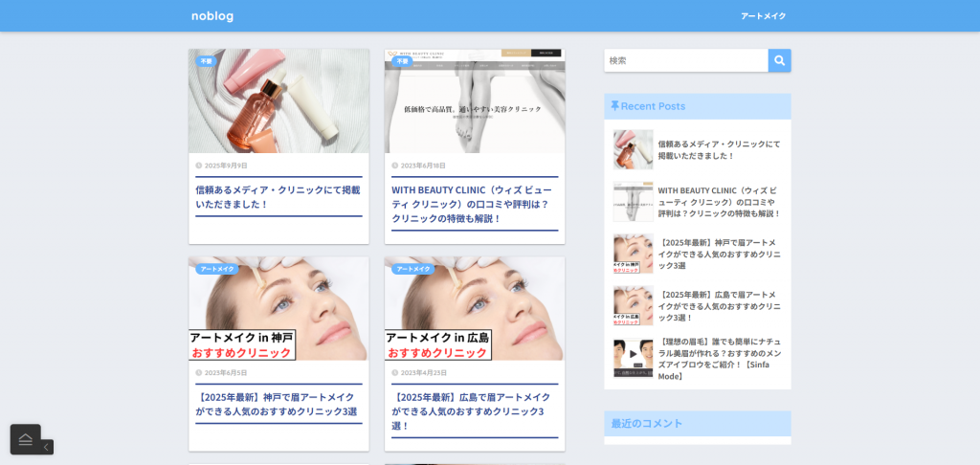Open the noblog site title link
Viewport: 980px width, 465px height.
pos(212,16)
